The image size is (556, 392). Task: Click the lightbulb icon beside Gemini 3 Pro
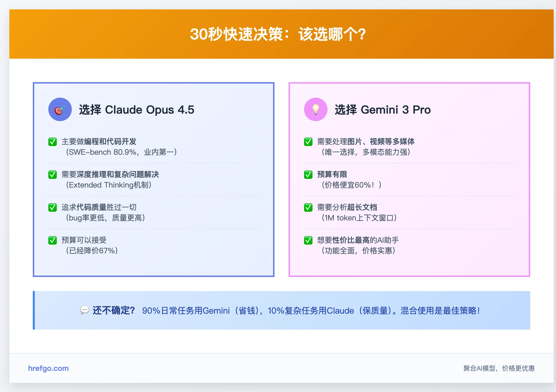tap(316, 110)
